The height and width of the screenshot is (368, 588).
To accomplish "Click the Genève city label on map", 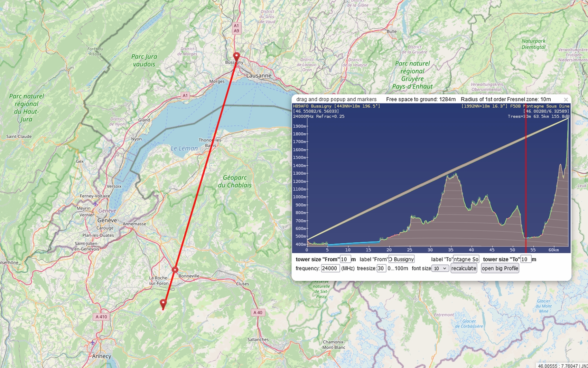I will 107,220.
